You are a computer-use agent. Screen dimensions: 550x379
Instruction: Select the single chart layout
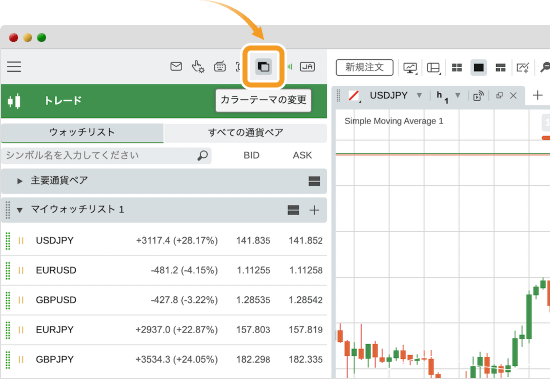[x=478, y=67]
